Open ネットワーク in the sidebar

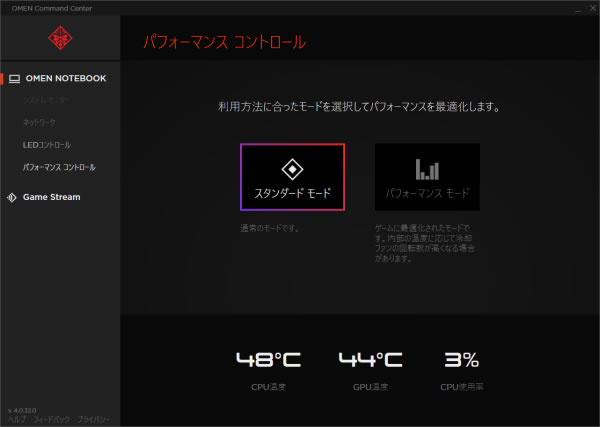[39, 122]
